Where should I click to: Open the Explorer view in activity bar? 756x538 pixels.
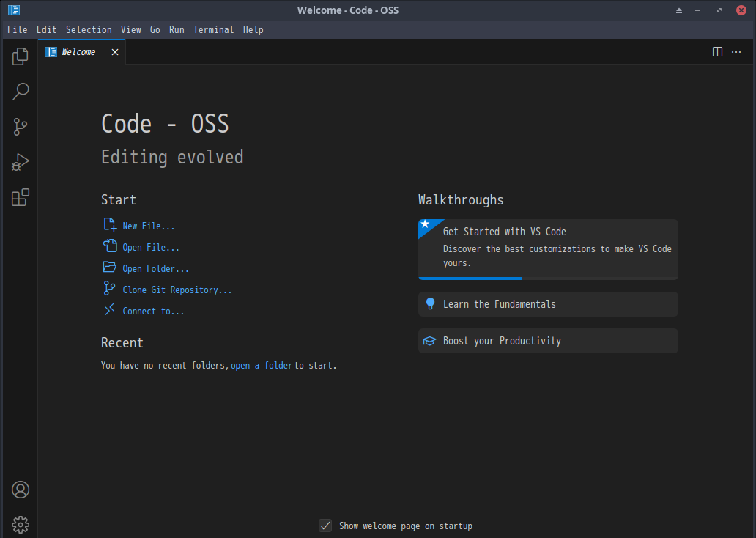(21, 56)
